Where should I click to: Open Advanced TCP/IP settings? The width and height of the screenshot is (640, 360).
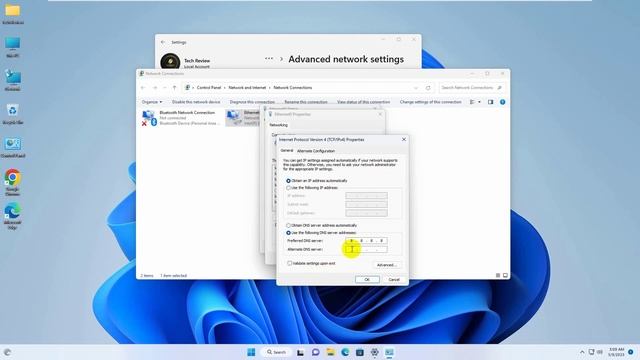(387, 265)
